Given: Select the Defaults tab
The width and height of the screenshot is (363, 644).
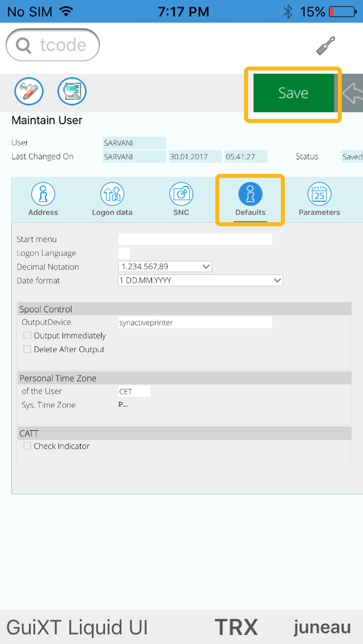Looking at the screenshot, I should point(250,199).
